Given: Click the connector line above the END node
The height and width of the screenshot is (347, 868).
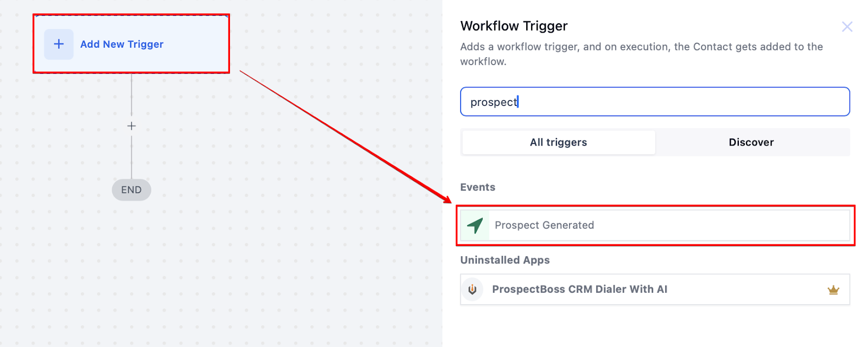Looking at the screenshot, I should point(131,157).
